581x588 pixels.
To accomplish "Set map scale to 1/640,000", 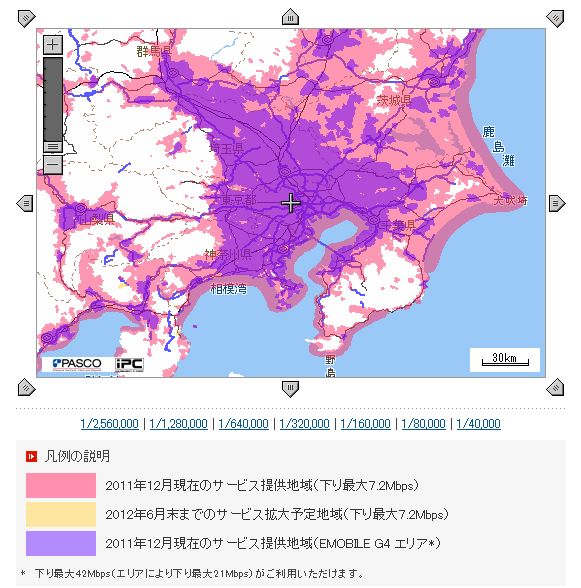I will pos(243,424).
